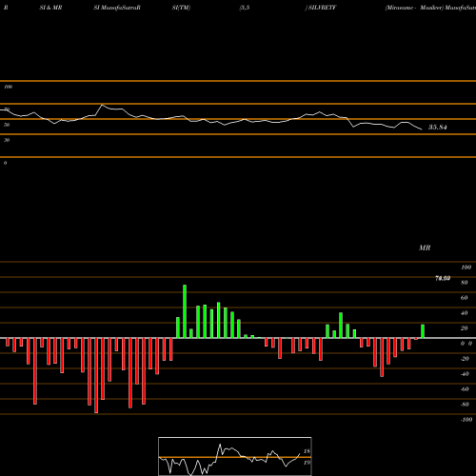
Task: Click the -100 label on MR axis
Action: (466, 420)
